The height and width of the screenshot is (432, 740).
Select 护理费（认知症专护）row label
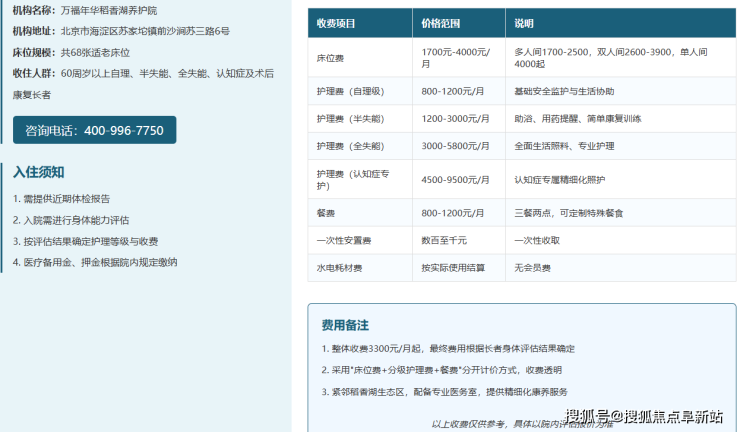[353, 179]
